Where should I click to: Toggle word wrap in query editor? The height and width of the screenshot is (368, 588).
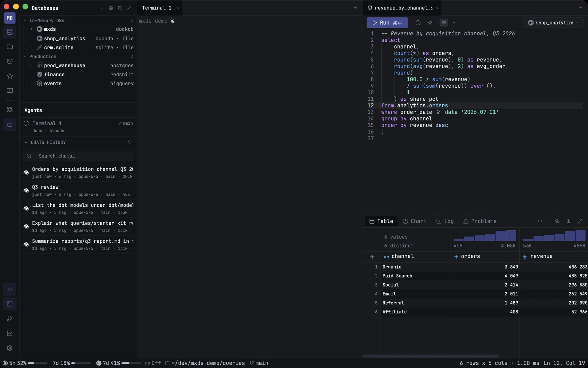click(444, 23)
